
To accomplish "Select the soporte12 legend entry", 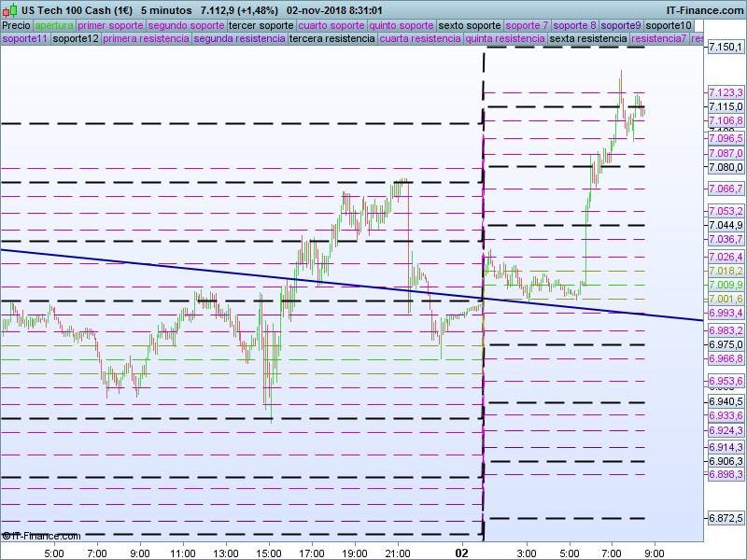I will coord(76,38).
